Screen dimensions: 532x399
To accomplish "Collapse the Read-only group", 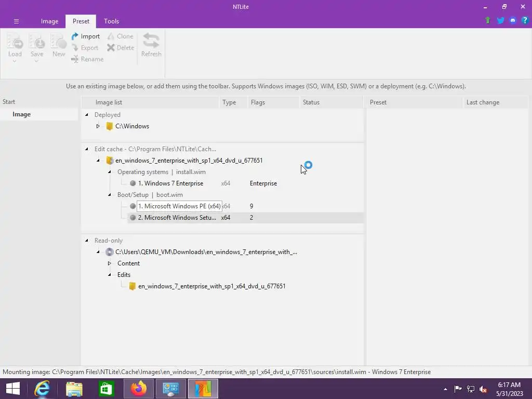I will [87, 241].
